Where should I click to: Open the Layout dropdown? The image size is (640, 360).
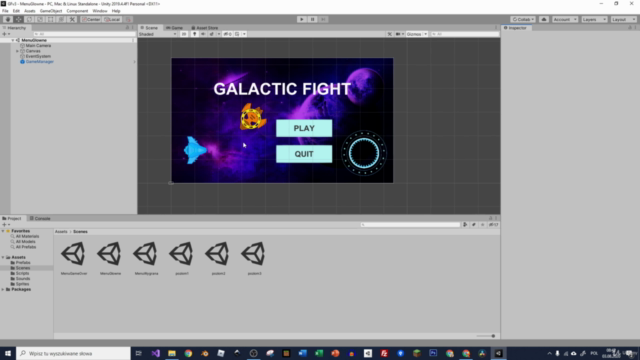[x=624, y=19]
